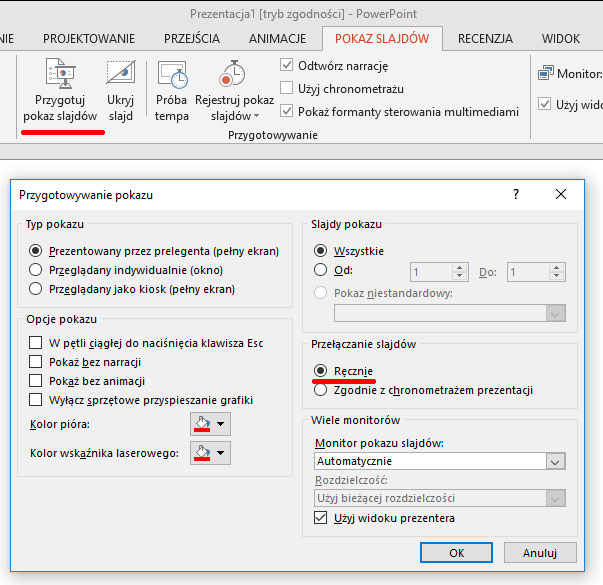Click the Do end slide number field
Viewport: 603px width, 585px height.
pos(528,272)
